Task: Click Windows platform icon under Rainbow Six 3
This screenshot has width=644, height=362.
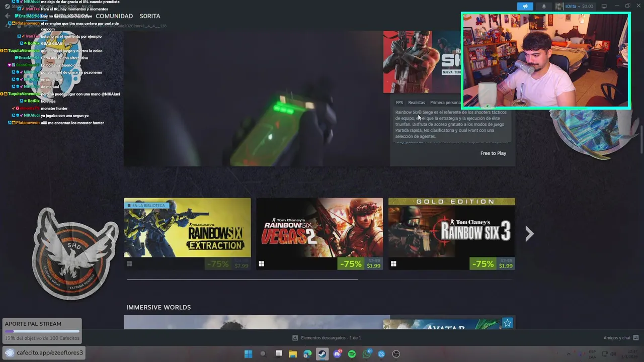Action: (x=393, y=263)
